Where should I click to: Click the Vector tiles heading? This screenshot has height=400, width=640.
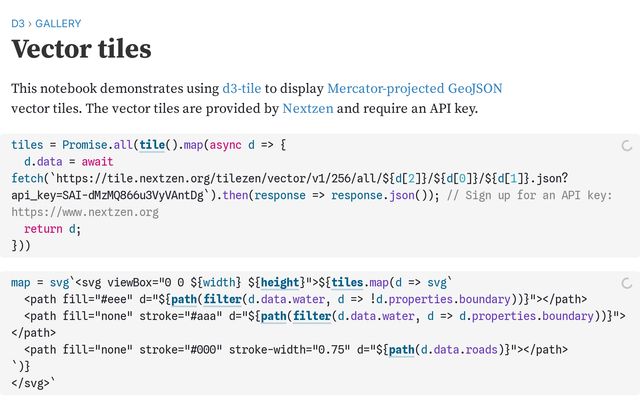click(82, 49)
